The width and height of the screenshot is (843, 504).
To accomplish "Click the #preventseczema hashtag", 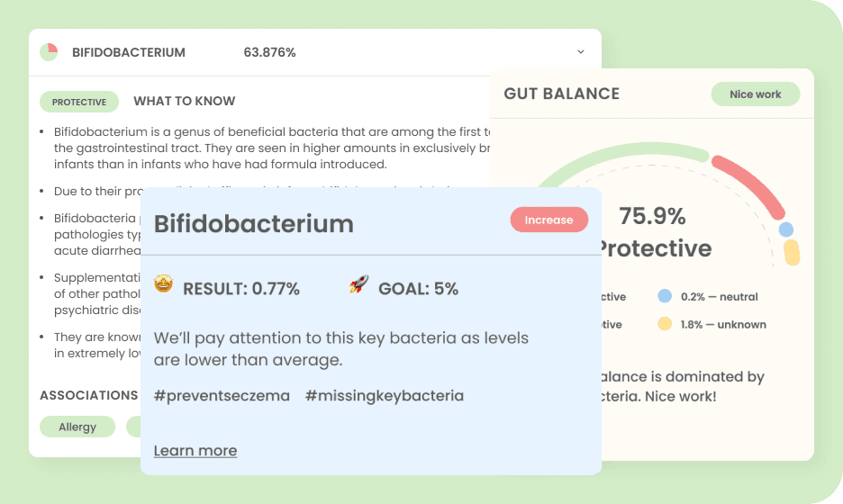I will coord(222,396).
